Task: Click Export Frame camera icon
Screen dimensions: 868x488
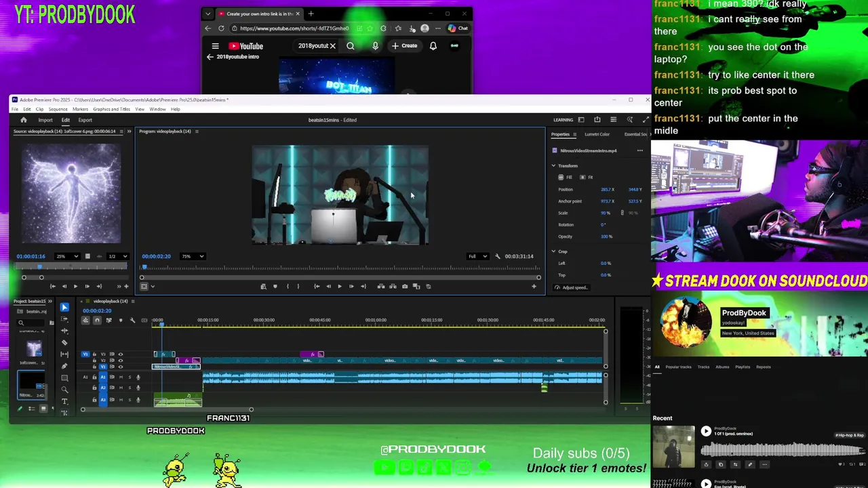Action: (405, 286)
